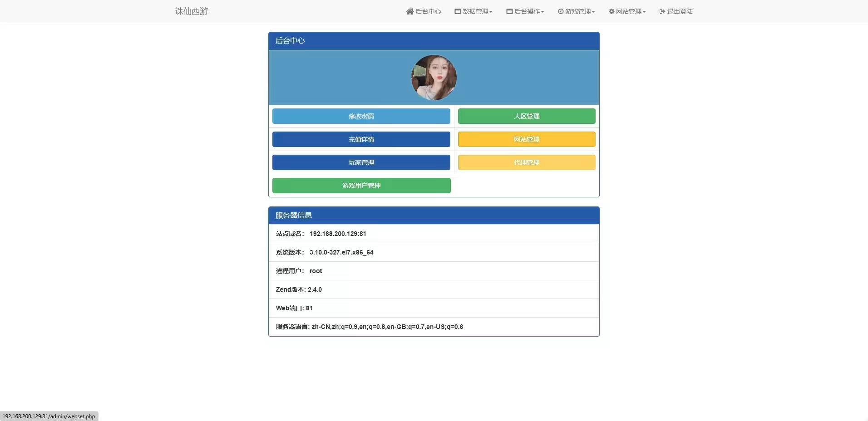Screen dimensions: 868x421
Task: Select the 玩家管理 button
Action: coord(361,162)
